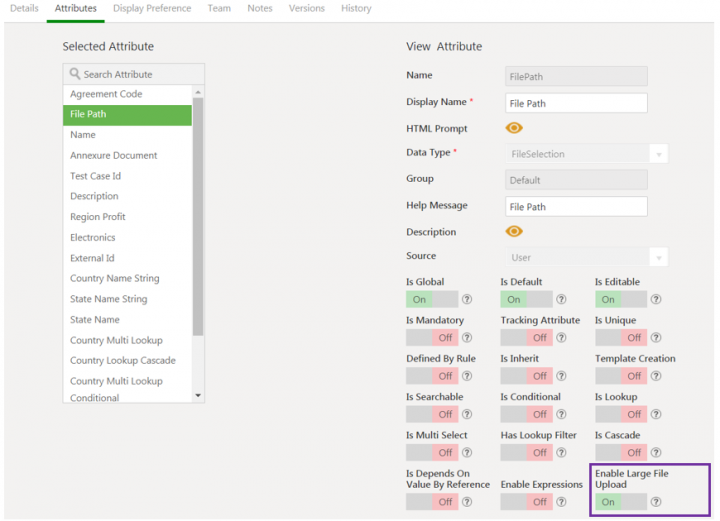This screenshot has height=521, width=720.
Task: Click help icon beside Tracking Attribute
Action: [x=561, y=338]
